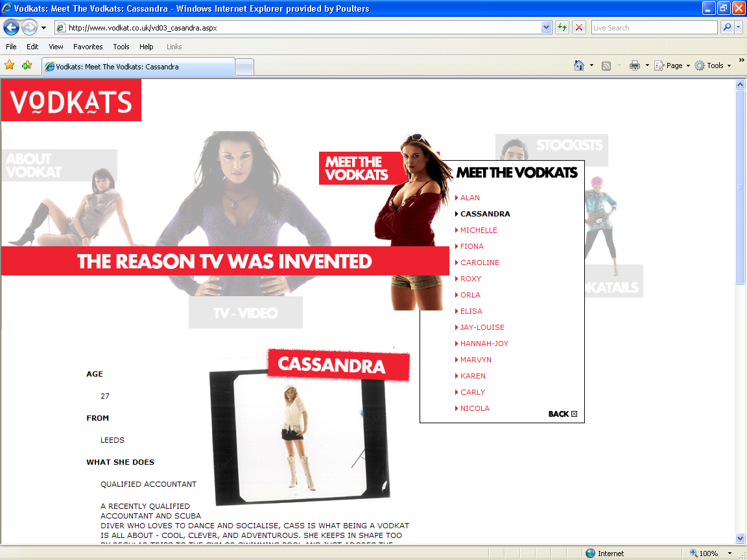747x560 pixels.
Task: Select Caroline from the Vodkats list
Action: [x=477, y=262]
